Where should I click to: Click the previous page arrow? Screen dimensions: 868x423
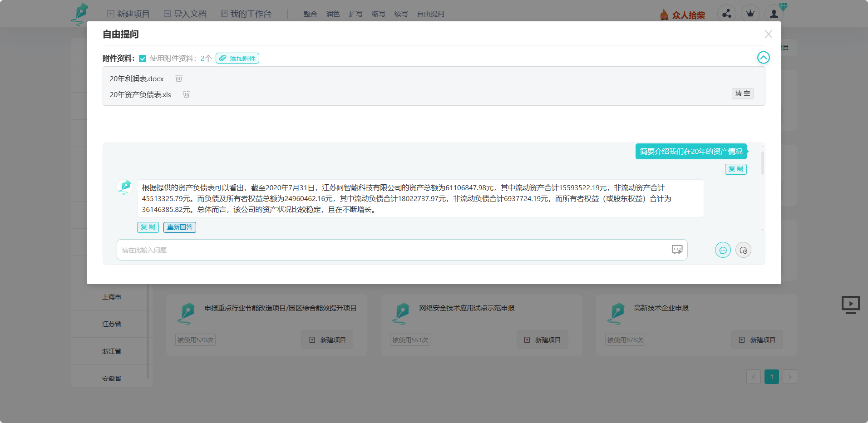754,376
